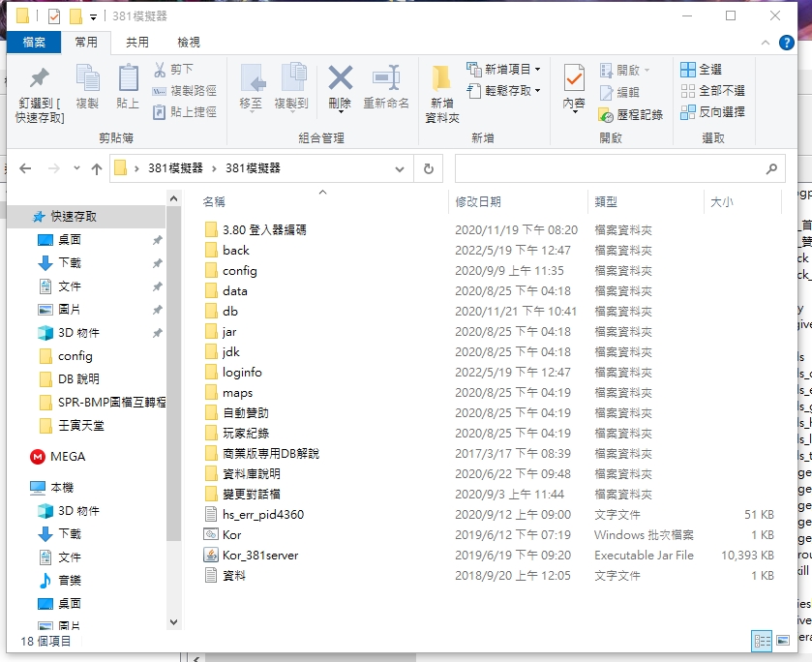Select the hs_err_pid4360 text file
Viewport: 812px width, 662px height.
pyautogui.click(x=255, y=514)
